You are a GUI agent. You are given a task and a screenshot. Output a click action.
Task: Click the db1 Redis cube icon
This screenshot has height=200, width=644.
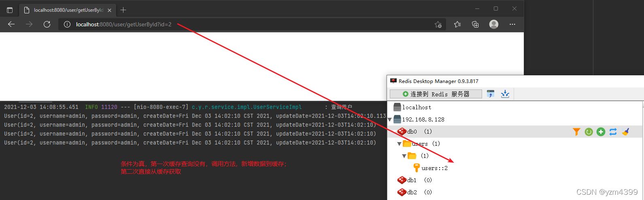click(402, 180)
